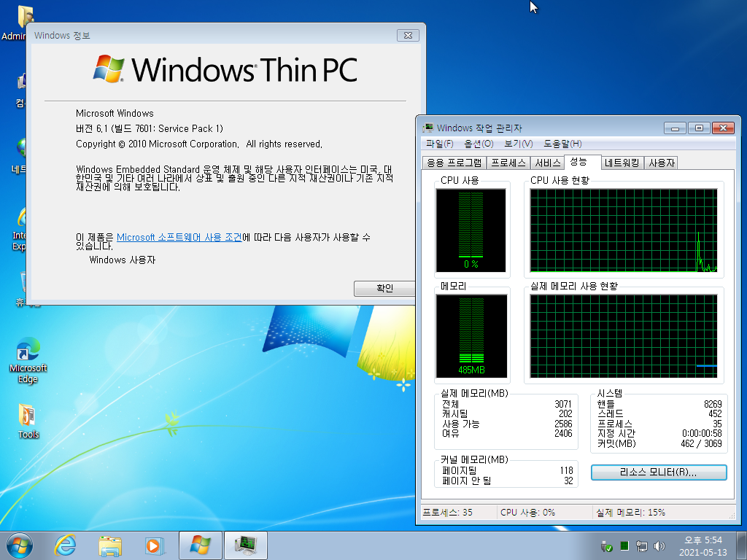Click the 전체 value 3071
The image size is (747, 560).
tap(562, 404)
